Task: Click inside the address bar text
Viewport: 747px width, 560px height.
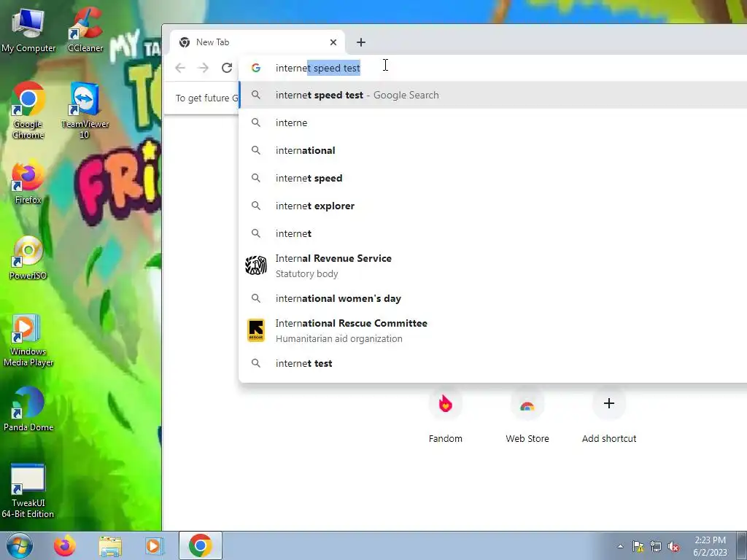Action: coord(318,68)
